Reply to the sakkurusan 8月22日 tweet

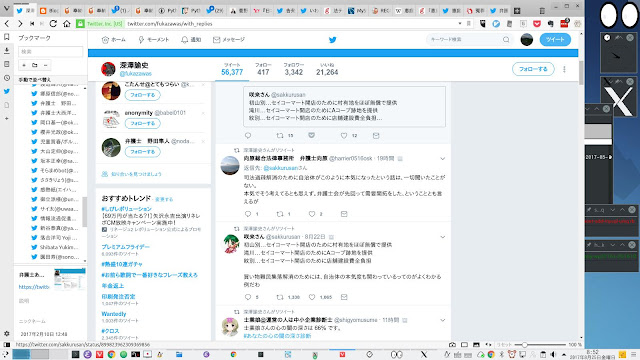point(248,297)
